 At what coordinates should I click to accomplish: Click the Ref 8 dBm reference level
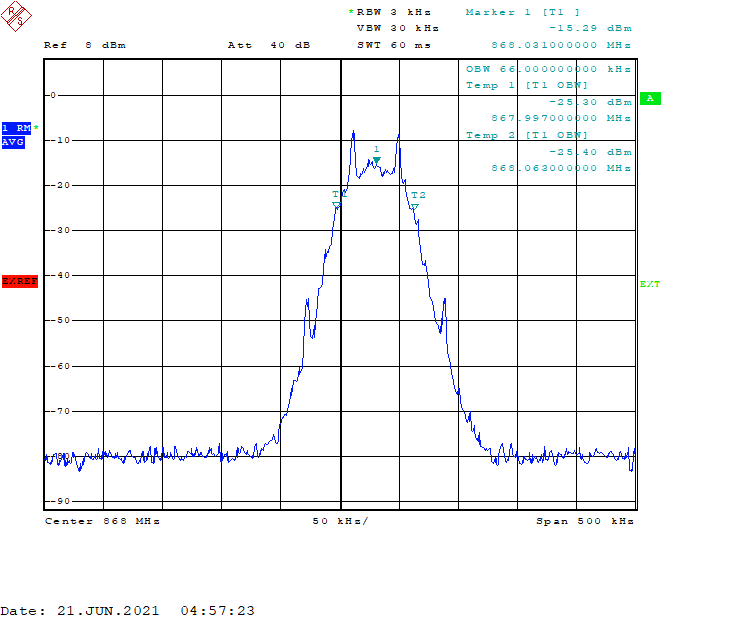point(85,45)
